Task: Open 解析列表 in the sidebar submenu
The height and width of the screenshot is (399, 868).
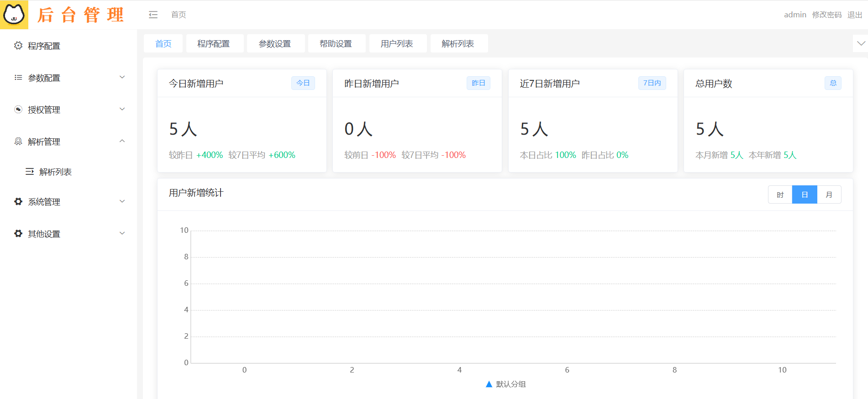Action: pos(55,172)
